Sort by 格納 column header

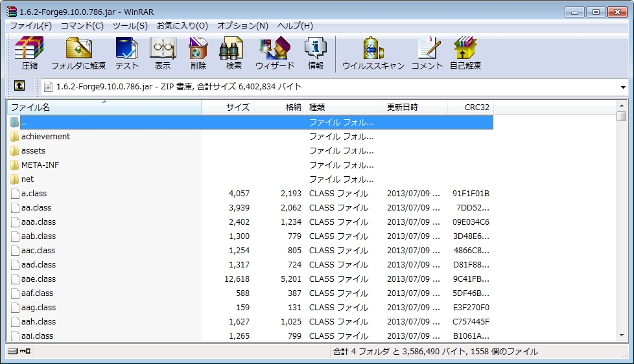click(x=279, y=107)
